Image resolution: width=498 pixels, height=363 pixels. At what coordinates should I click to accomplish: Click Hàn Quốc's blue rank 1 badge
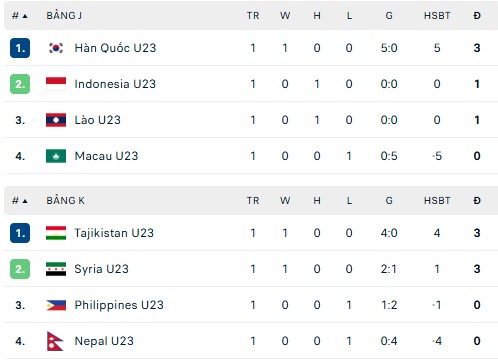[x=20, y=48]
